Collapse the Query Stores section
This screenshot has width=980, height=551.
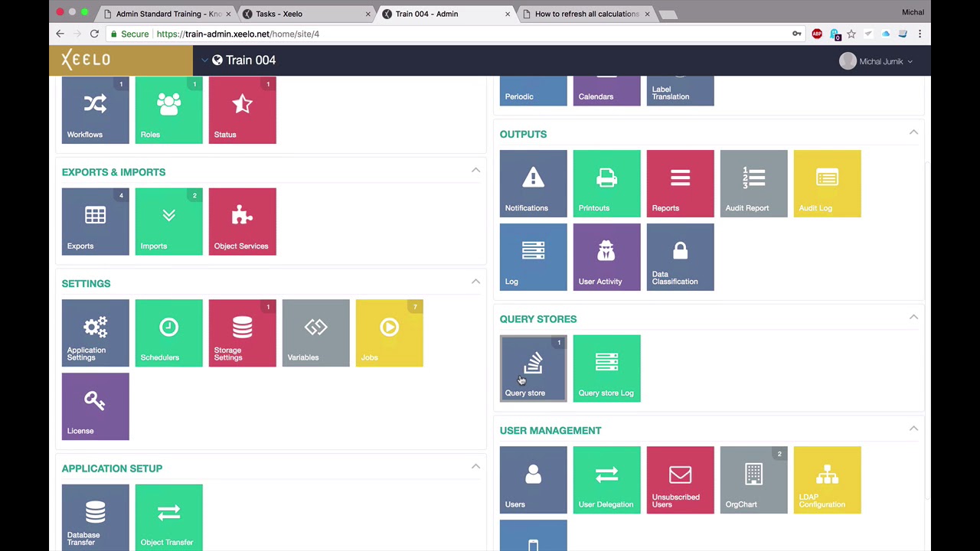click(x=913, y=317)
